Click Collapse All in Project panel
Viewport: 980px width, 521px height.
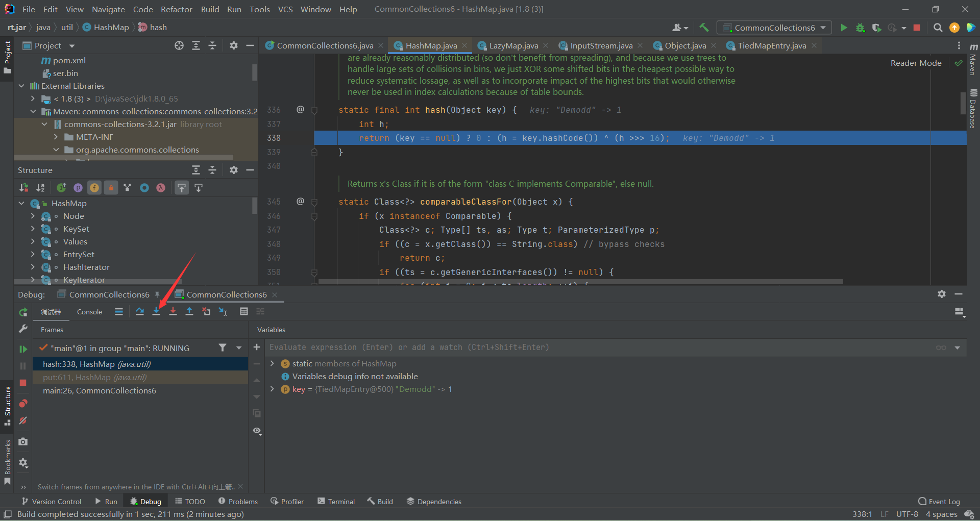click(212, 45)
